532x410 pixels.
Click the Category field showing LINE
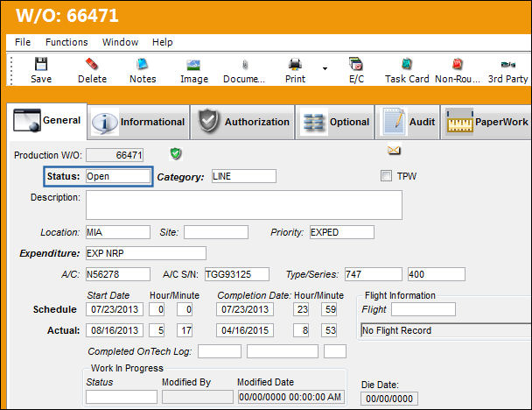pyautogui.click(x=244, y=176)
